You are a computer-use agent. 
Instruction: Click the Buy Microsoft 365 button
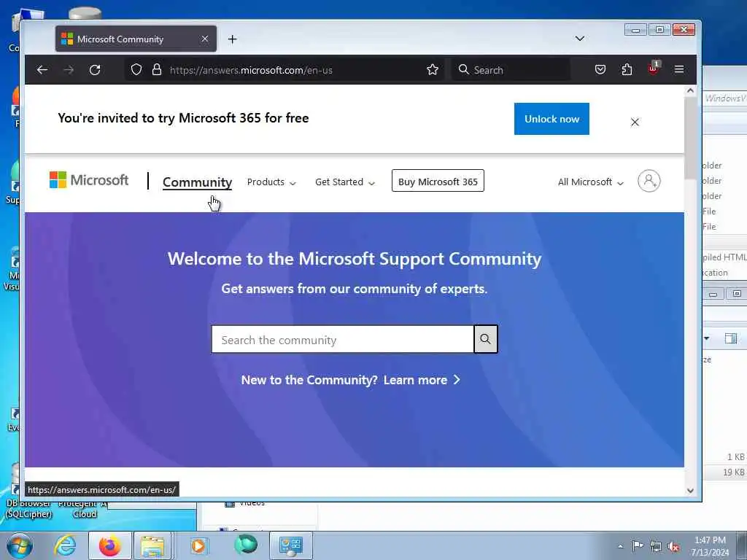[438, 182]
